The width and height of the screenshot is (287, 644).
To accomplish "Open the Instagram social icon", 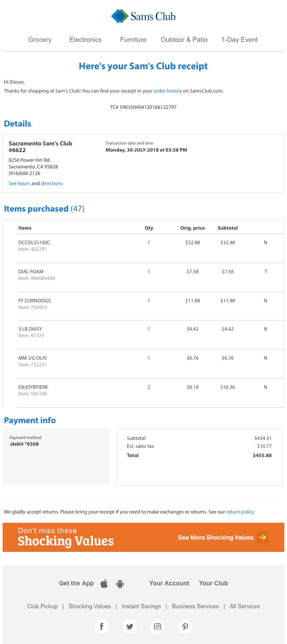I will coord(157,626).
